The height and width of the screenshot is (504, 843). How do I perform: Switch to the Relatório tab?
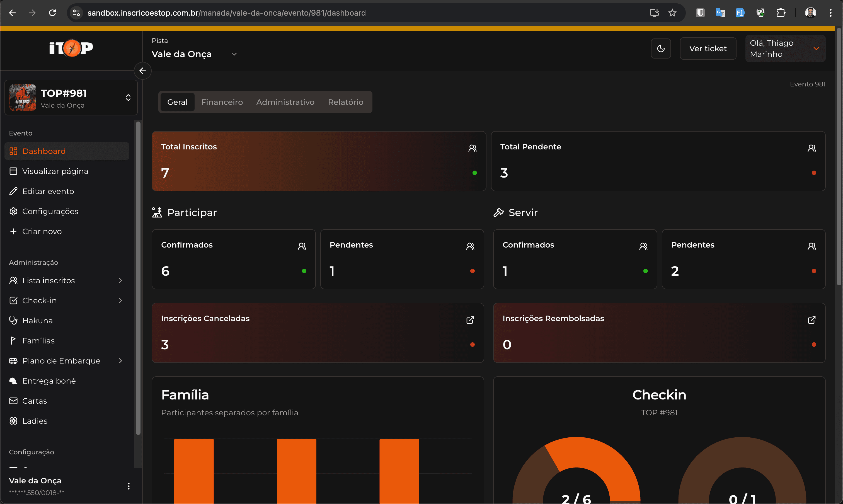click(345, 102)
